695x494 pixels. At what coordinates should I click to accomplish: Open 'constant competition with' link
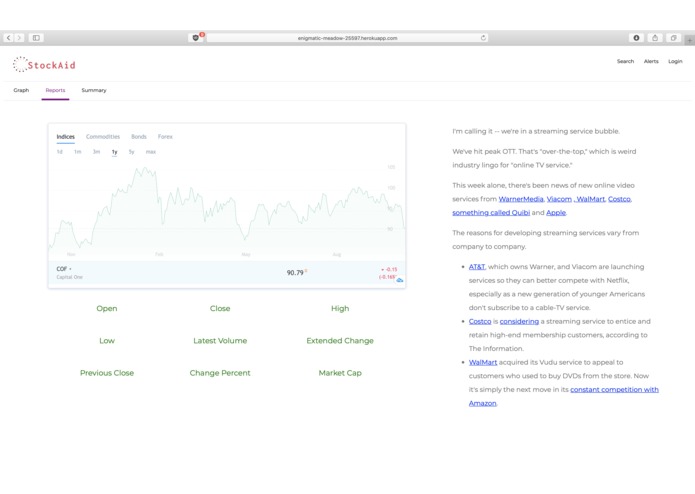point(614,389)
